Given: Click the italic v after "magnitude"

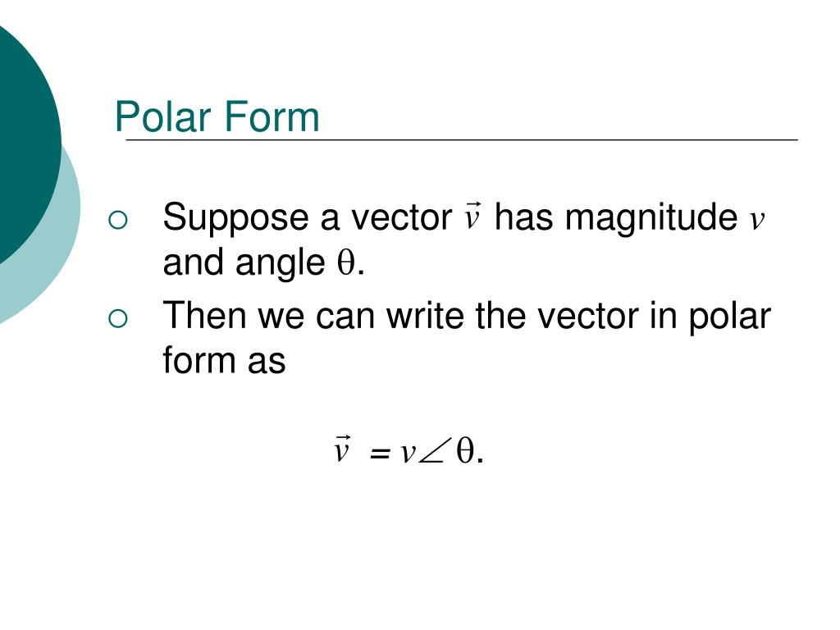Looking at the screenshot, I should click(756, 219).
